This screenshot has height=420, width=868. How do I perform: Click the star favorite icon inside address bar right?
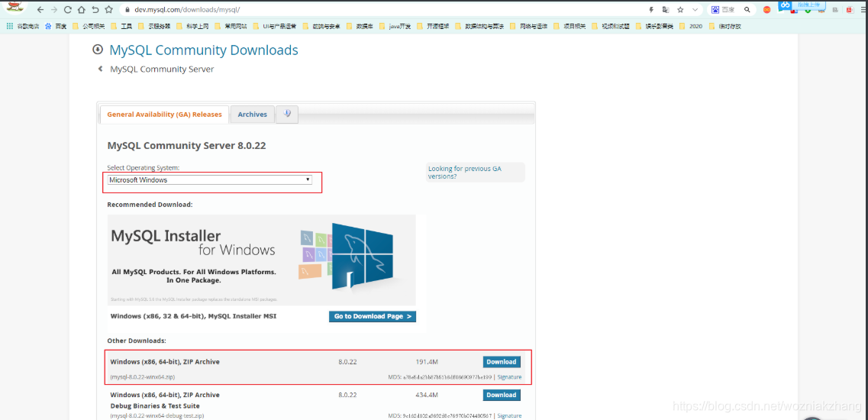(680, 10)
